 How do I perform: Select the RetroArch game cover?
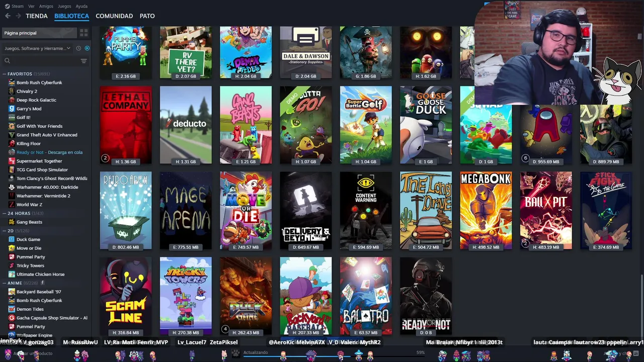[x=125, y=210]
